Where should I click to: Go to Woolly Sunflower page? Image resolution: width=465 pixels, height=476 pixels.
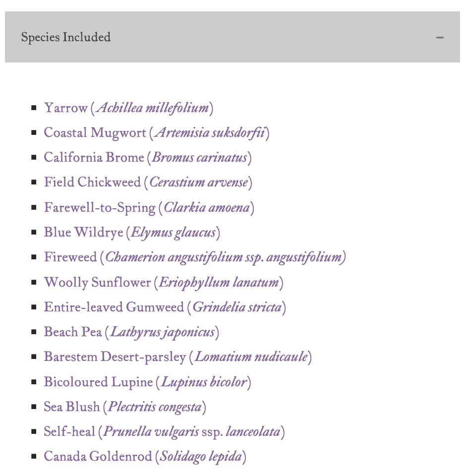tap(97, 283)
